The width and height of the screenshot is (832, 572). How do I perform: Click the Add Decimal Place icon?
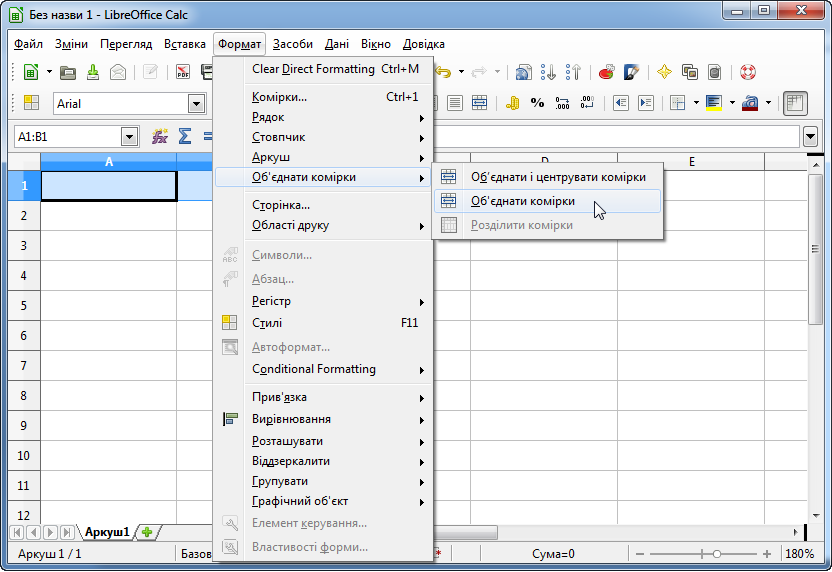(562, 103)
